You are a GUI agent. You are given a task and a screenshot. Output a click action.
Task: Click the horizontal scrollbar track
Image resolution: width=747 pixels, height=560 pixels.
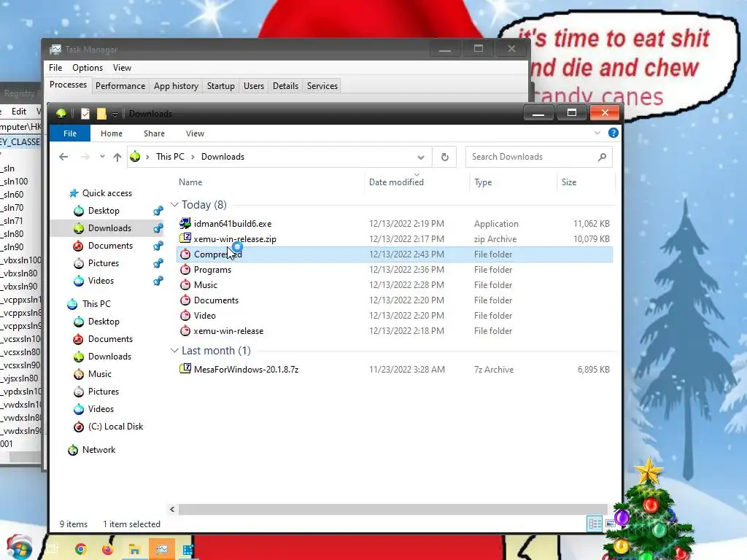pos(393,509)
